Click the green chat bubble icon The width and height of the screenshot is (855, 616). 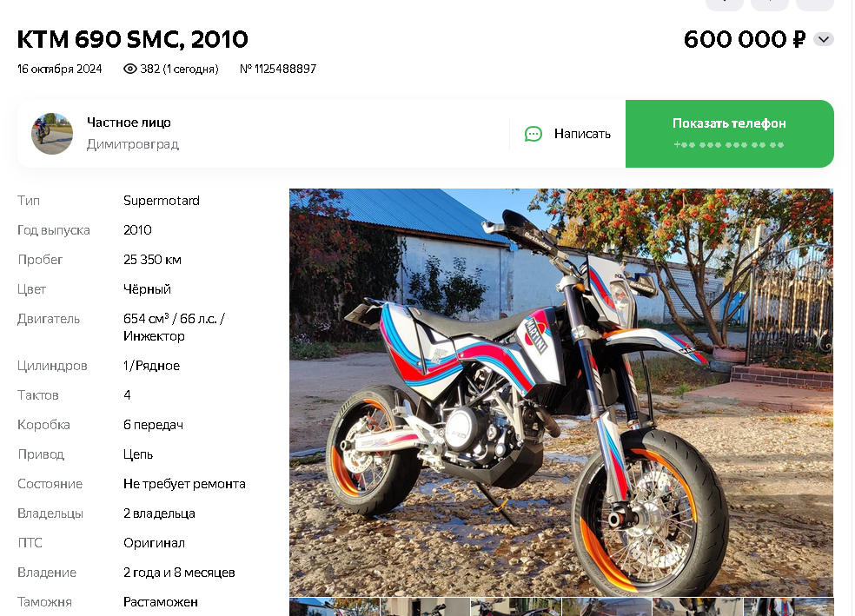tap(534, 134)
